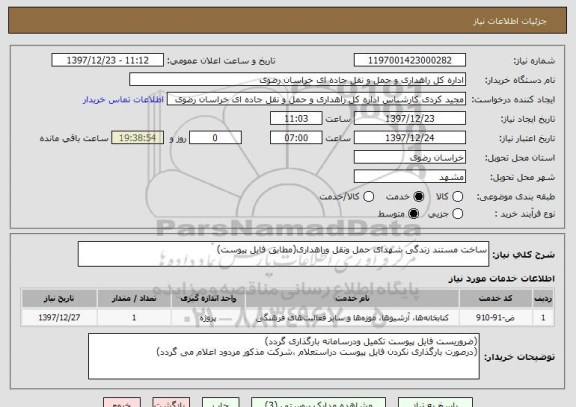The height and width of the screenshot is (407, 576).
Task: Click the شماره نیاز field 1197001423000282
Action: (x=410, y=60)
